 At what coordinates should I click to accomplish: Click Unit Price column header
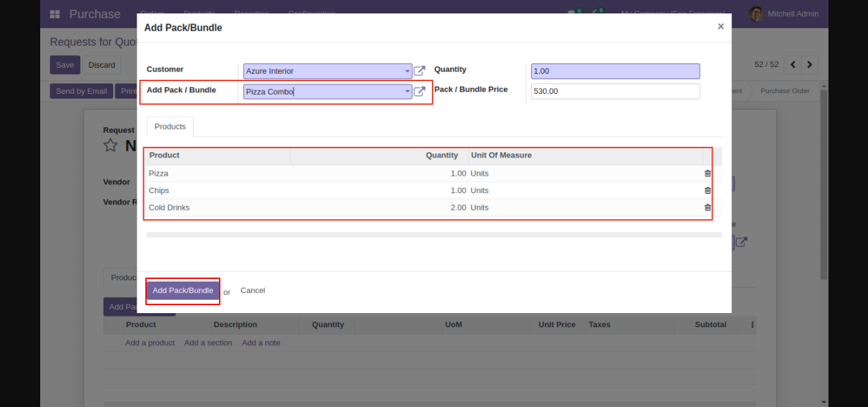coord(557,325)
